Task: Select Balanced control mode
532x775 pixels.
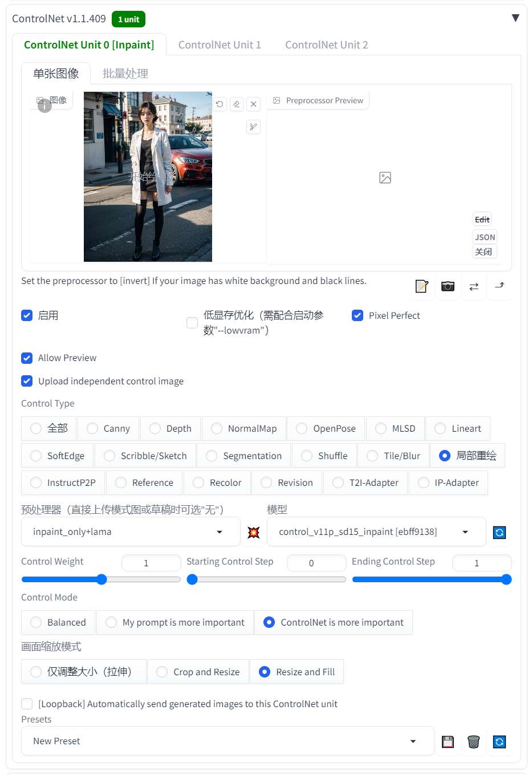Action: pos(58,622)
